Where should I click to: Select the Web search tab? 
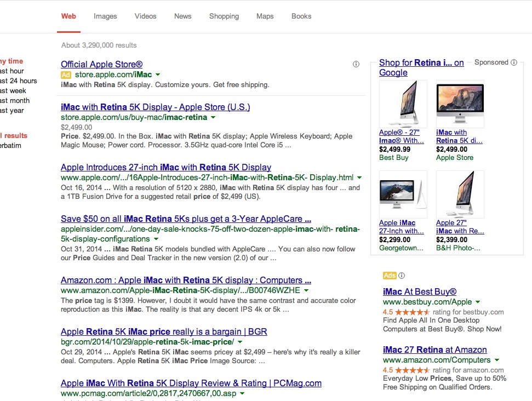click(x=68, y=16)
